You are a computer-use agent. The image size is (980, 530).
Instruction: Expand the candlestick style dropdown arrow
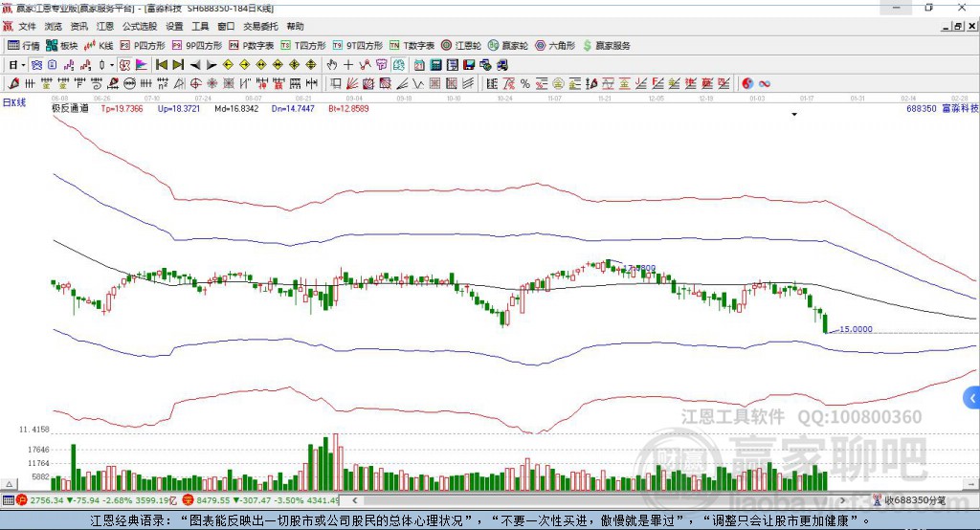coord(112,65)
